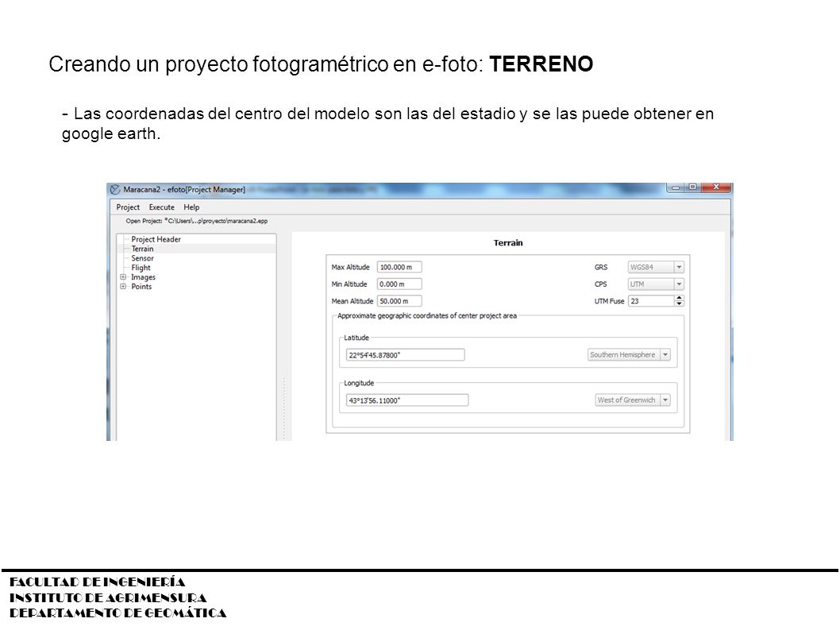
Task: Open the Help menu
Action: click(191, 207)
